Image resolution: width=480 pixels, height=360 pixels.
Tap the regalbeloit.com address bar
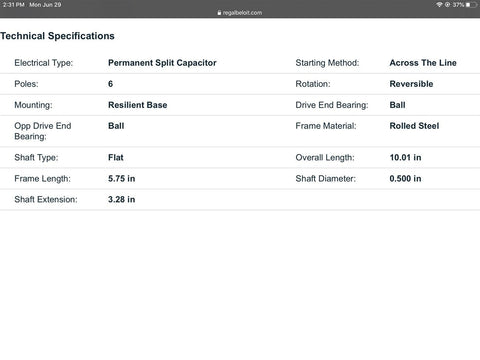pos(240,13)
